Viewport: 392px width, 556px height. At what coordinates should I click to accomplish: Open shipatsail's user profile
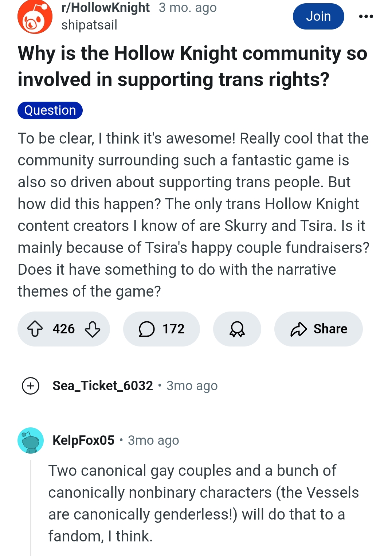(89, 25)
